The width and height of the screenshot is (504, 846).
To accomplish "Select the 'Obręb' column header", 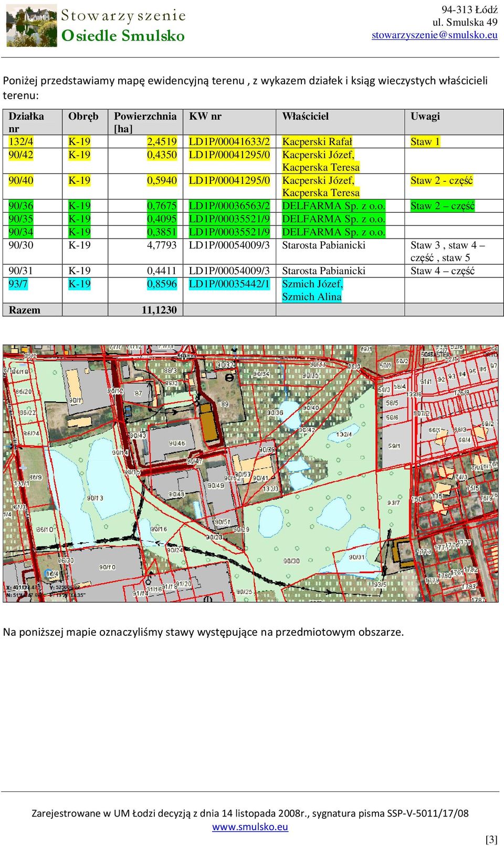I will click(x=83, y=116).
